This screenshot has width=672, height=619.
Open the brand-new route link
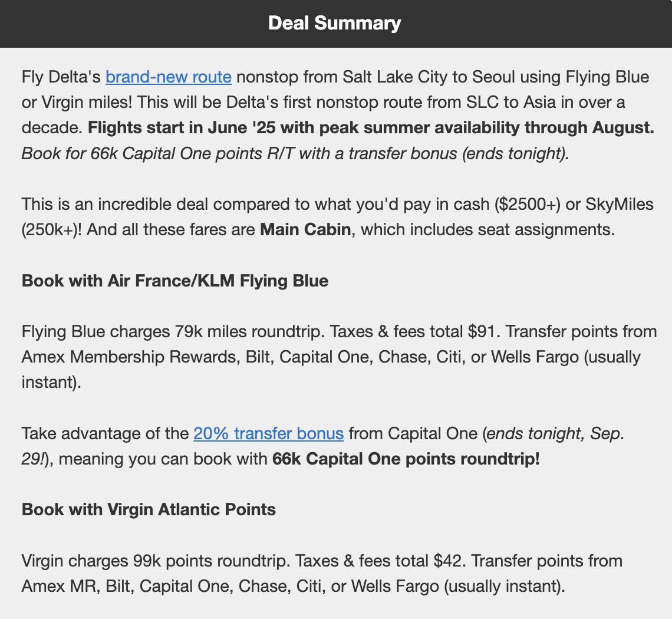tap(168, 77)
